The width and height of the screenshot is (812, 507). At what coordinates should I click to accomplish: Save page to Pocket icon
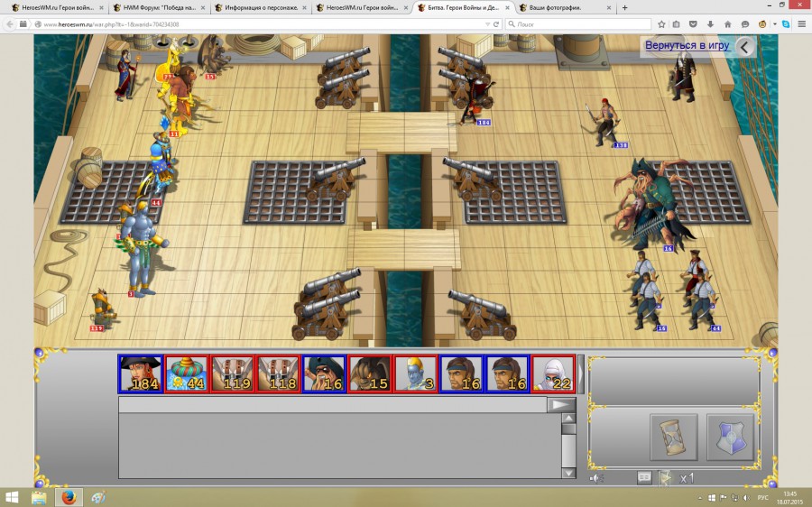694,24
